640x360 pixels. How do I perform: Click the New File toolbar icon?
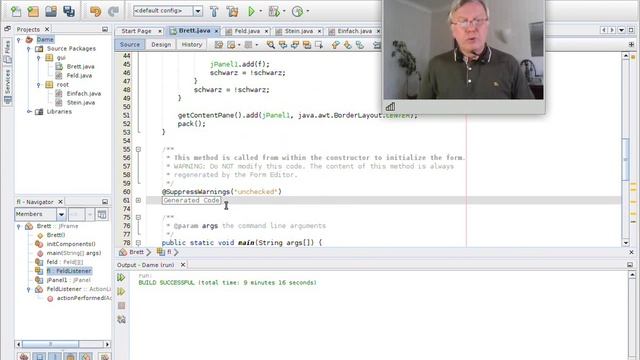click(16, 11)
